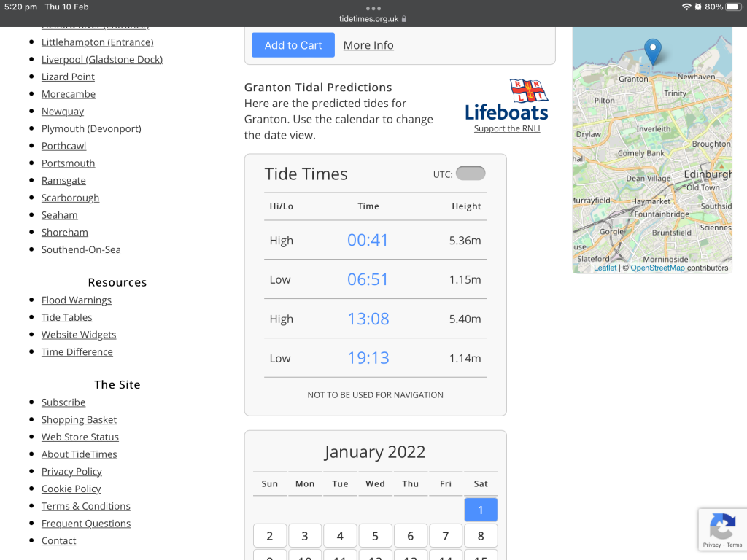The image size is (747, 560).
Task: Pick January 5 in the calendar
Action: tap(375, 536)
